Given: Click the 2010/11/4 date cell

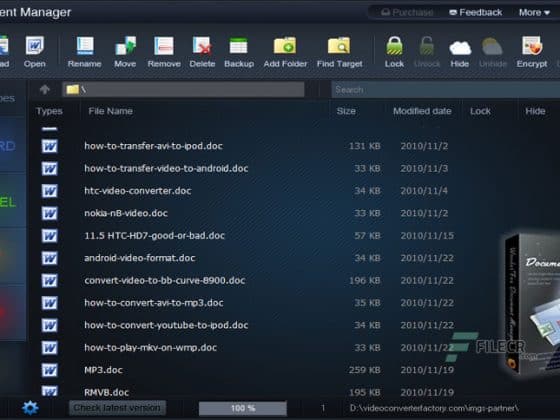Looking at the screenshot, I should [424, 191].
